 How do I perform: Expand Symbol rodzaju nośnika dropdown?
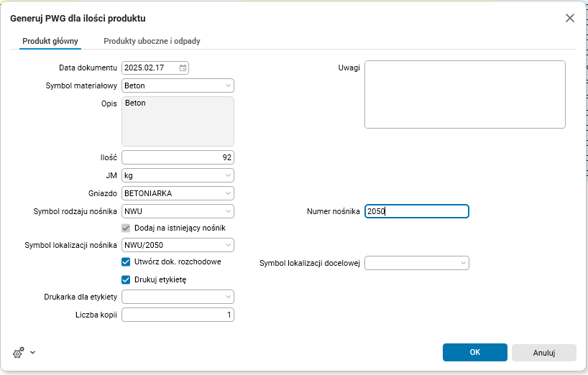[228, 211]
